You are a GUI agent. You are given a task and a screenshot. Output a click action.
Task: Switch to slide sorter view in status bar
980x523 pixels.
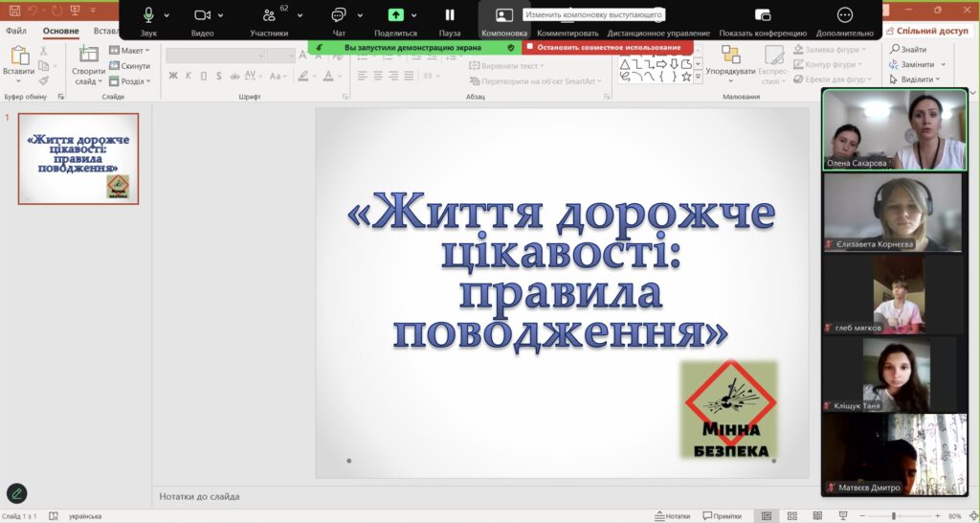pos(791,515)
